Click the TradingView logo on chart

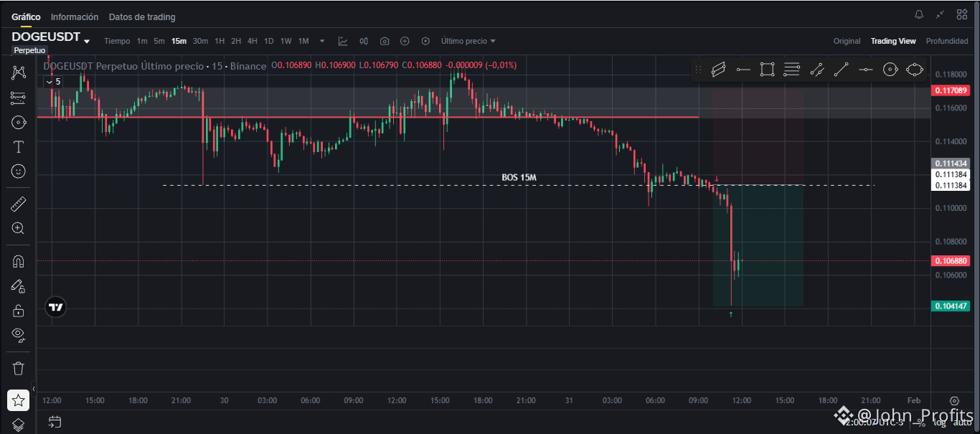point(55,307)
